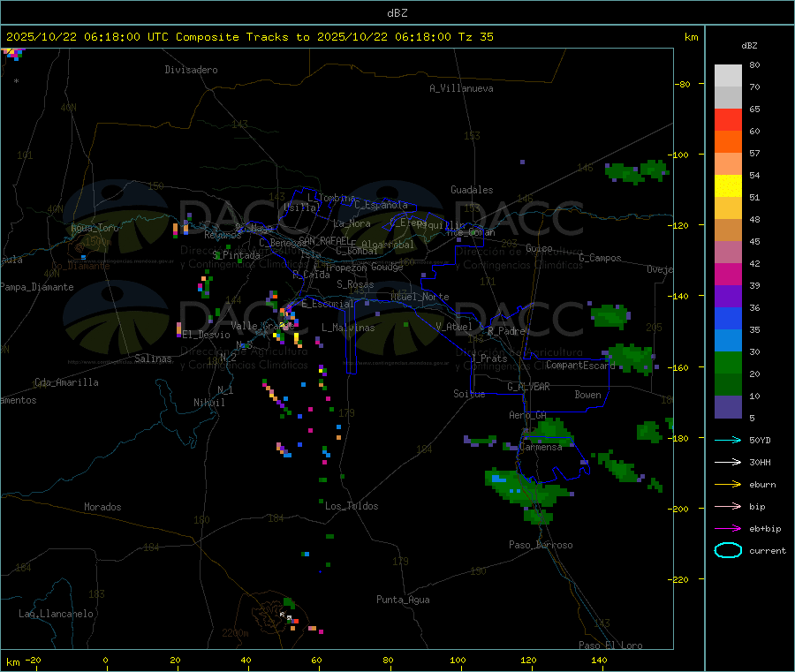The height and width of the screenshot is (672, 795).
Task: Click the -200 km axis tick label
Action: 678,509
